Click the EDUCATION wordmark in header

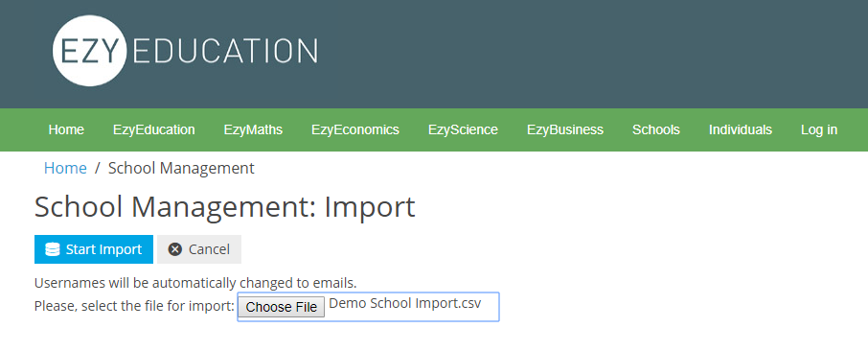coord(225,51)
